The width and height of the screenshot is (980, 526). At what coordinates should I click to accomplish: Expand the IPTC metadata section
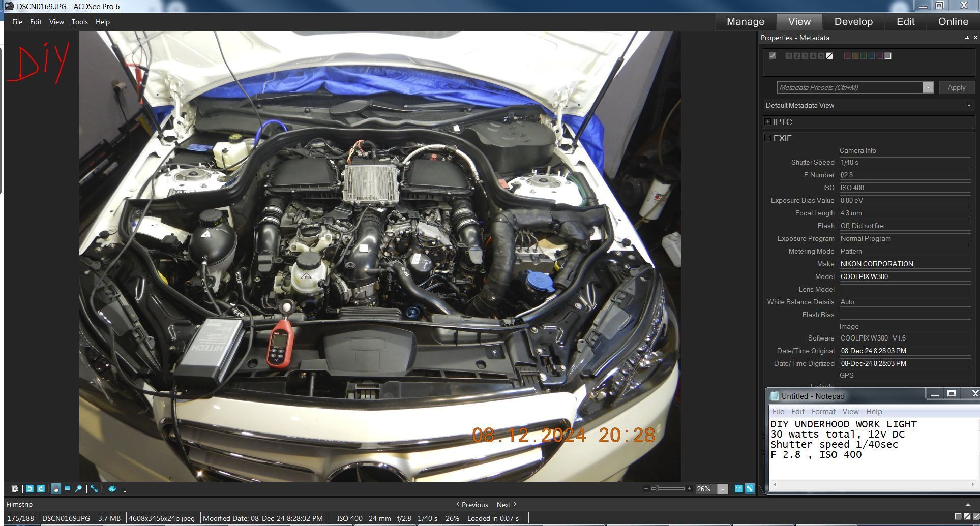click(767, 122)
